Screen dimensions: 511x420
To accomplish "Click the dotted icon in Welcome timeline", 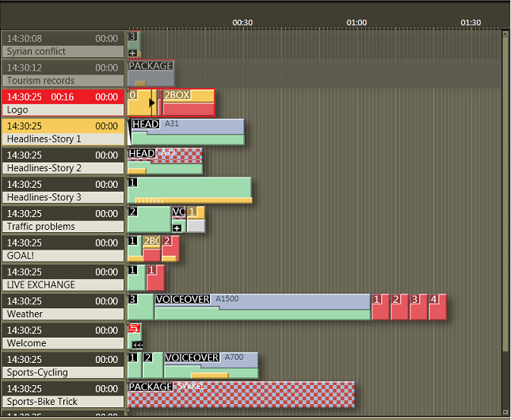I will [137, 345].
